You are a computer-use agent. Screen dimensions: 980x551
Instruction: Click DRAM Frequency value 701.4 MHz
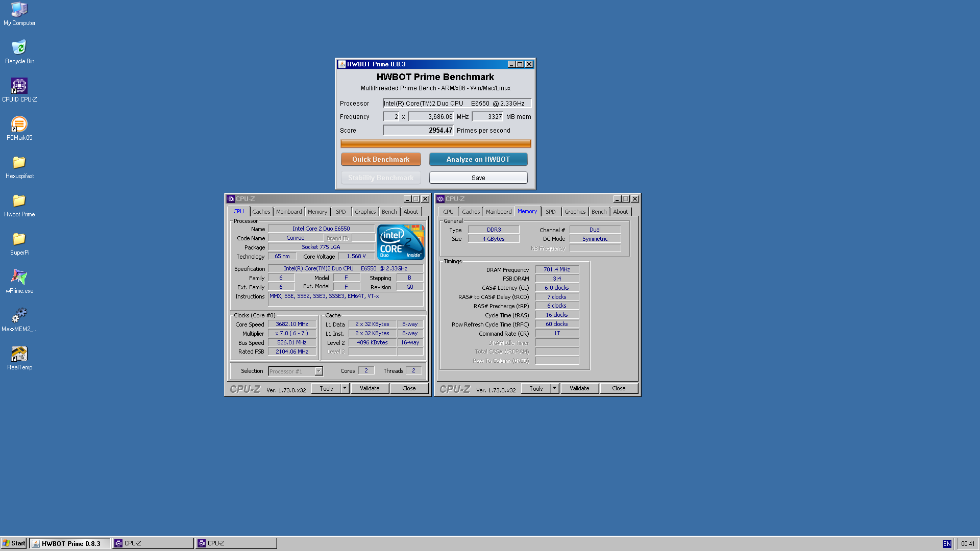click(557, 269)
